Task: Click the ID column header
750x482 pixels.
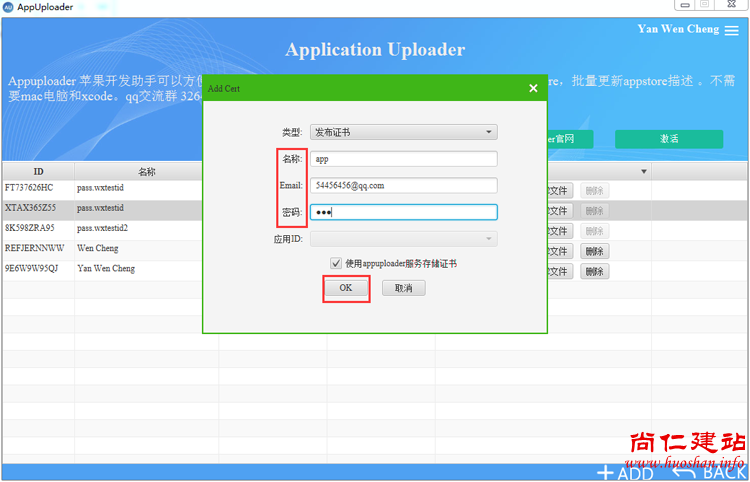Action: click(x=38, y=172)
